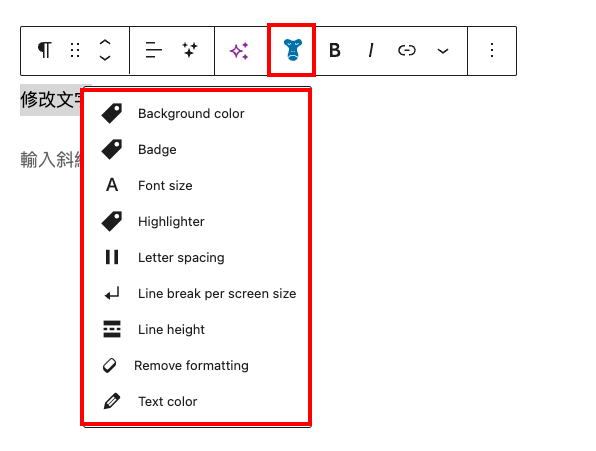This screenshot has width=596, height=451.
Task: Move block up with the up chevron
Action: pyautogui.click(x=105, y=42)
